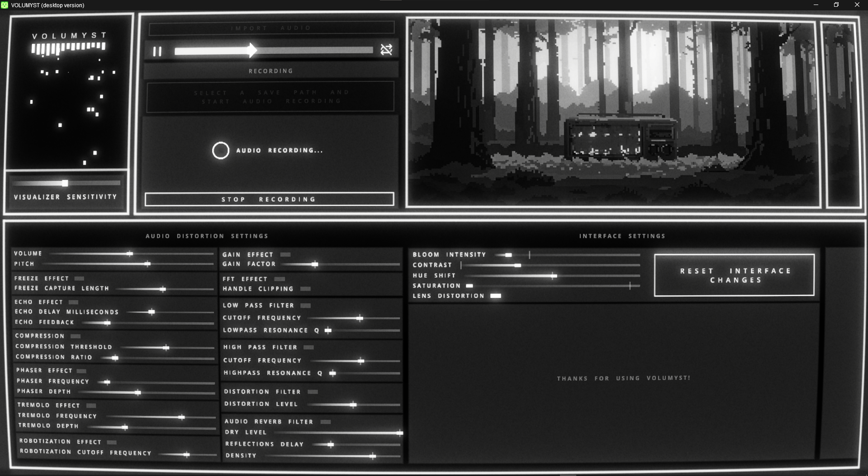Click the Contrast slider handle
868x476 pixels.
[x=517, y=265]
